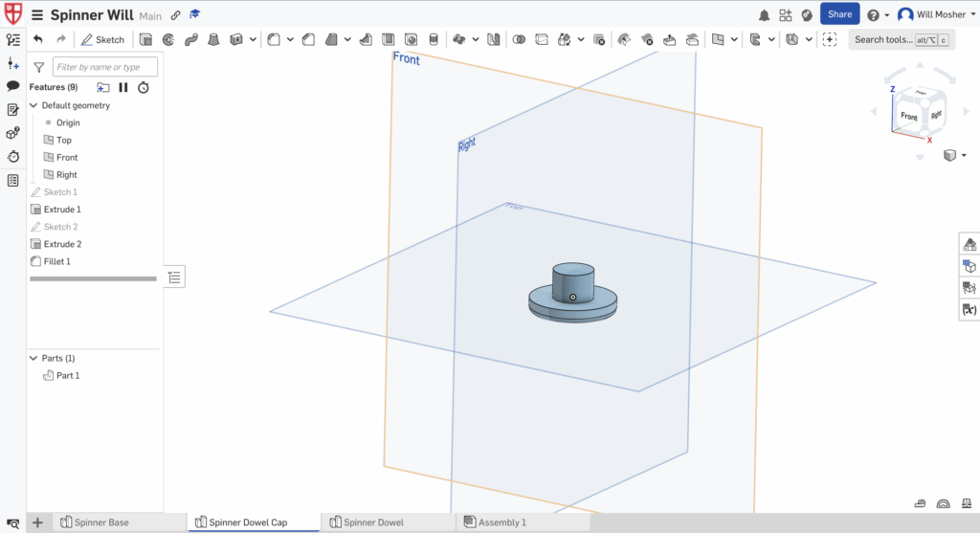Image resolution: width=980 pixels, height=533 pixels.
Task: Click the rollback bar below Fillet 1
Action: (x=93, y=278)
